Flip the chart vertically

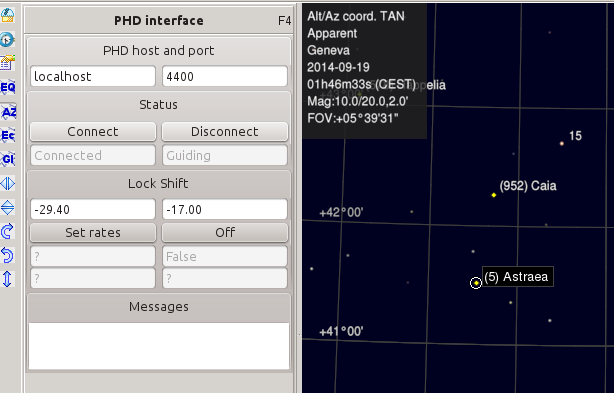tap(7, 207)
